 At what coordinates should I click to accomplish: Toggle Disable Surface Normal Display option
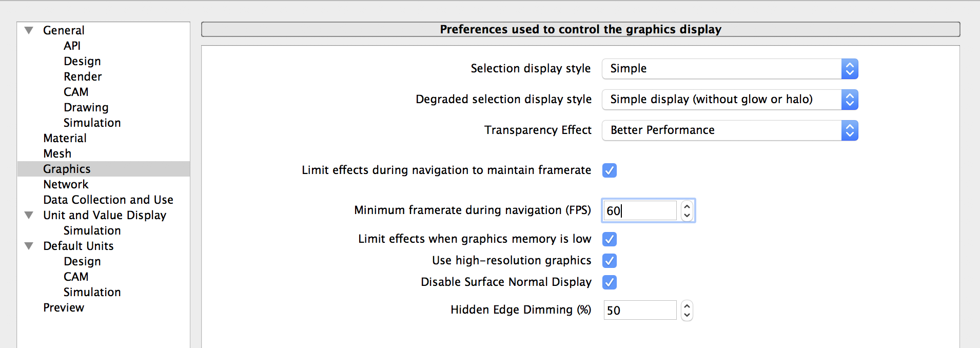tap(609, 282)
